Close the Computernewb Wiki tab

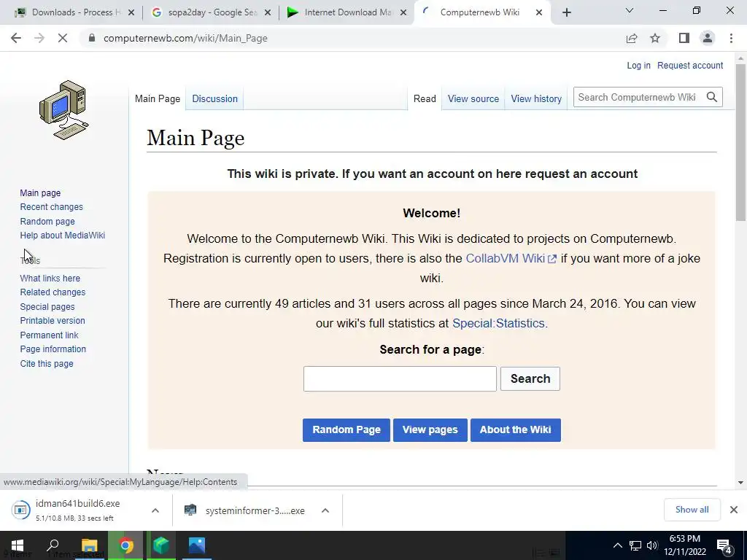click(x=539, y=12)
